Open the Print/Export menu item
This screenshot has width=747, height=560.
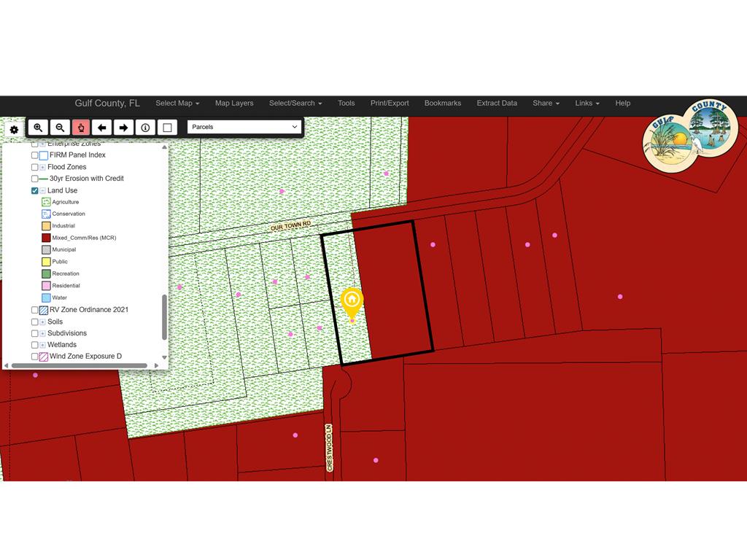click(x=390, y=104)
